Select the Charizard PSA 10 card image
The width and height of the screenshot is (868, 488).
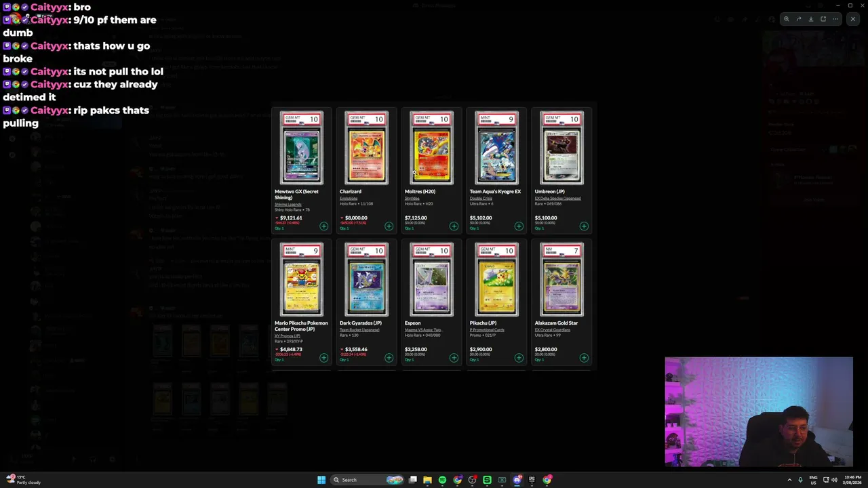click(x=367, y=148)
